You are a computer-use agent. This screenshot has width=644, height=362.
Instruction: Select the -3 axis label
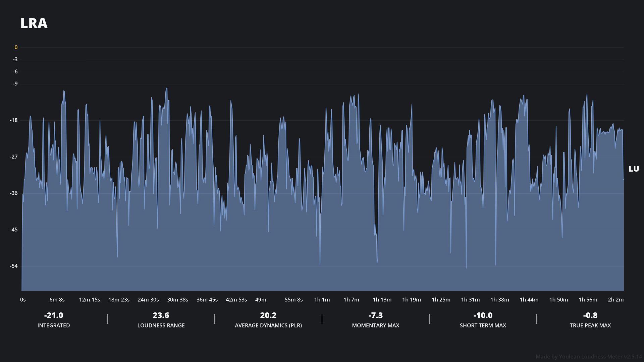tap(15, 60)
